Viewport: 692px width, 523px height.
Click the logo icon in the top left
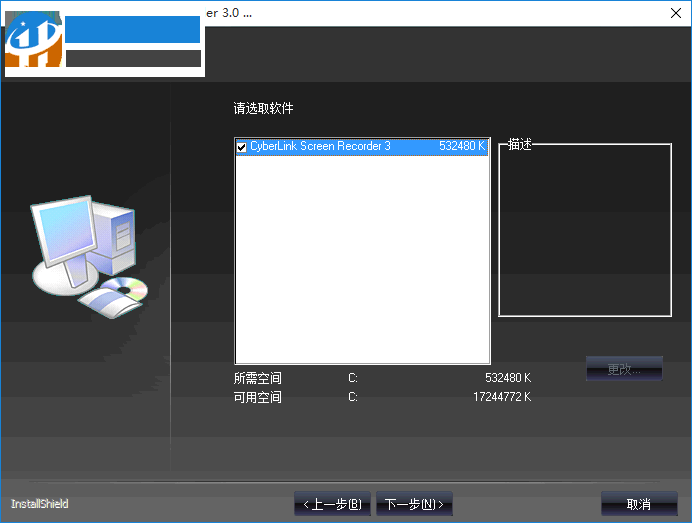pyautogui.click(x=33, y=40)
